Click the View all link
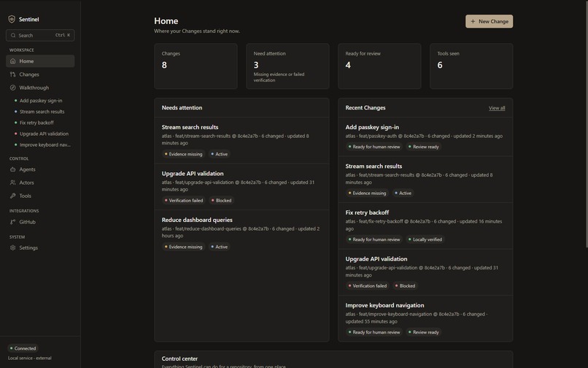 coord(497,108)
